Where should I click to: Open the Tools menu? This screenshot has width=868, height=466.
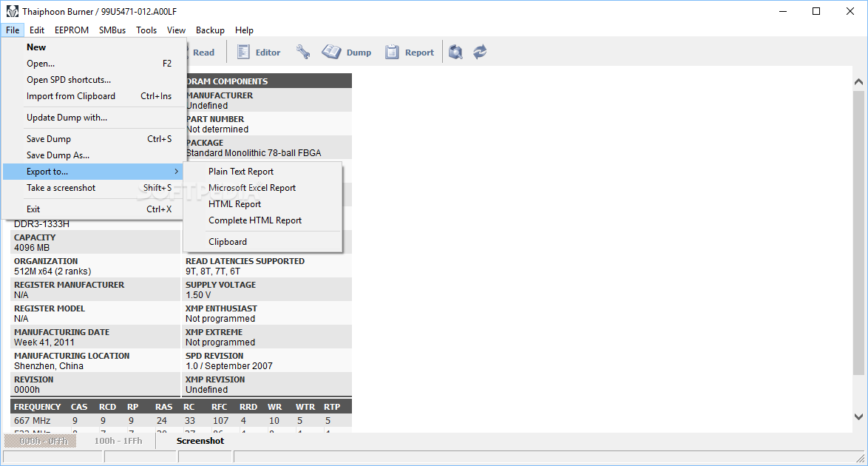coord(146,30)
